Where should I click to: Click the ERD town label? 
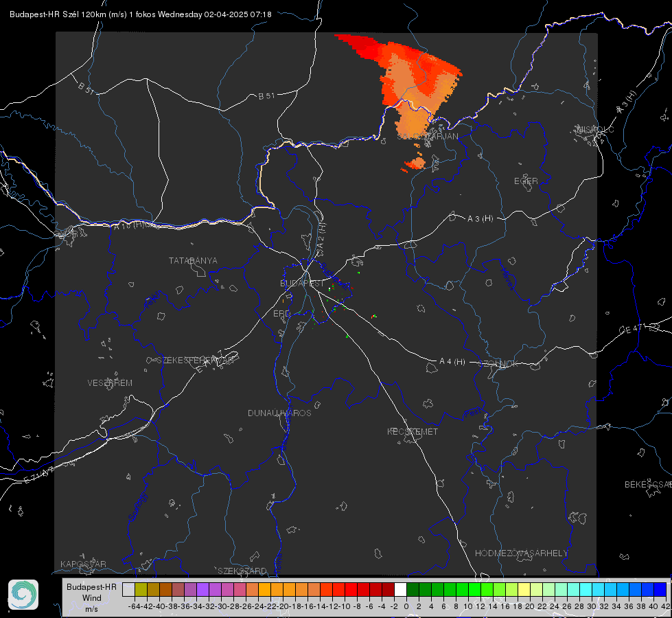click(281, 314)
